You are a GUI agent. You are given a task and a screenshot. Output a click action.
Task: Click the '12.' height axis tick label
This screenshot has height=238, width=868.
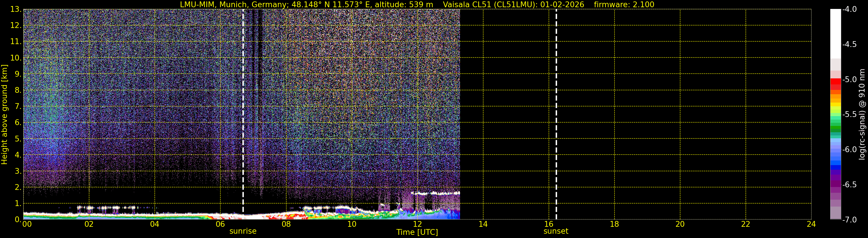(16, 26)
